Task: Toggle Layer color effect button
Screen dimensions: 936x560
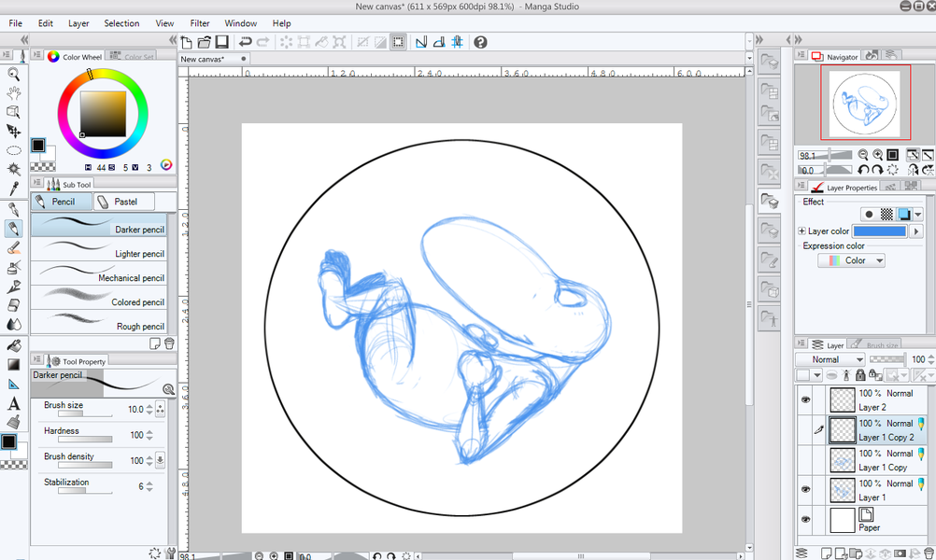Action: pyautogui.click(x=904, y=214)
